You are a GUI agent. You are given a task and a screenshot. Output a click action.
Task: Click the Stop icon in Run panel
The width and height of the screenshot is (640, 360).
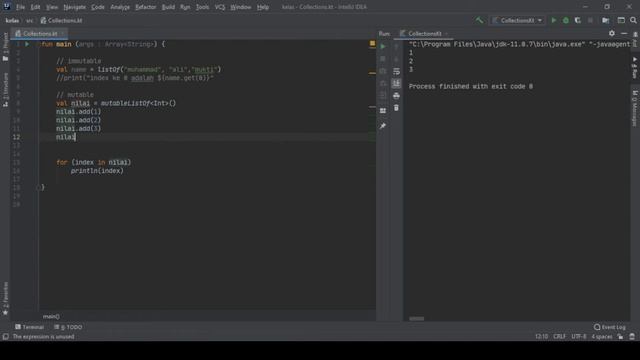[383, 59]
